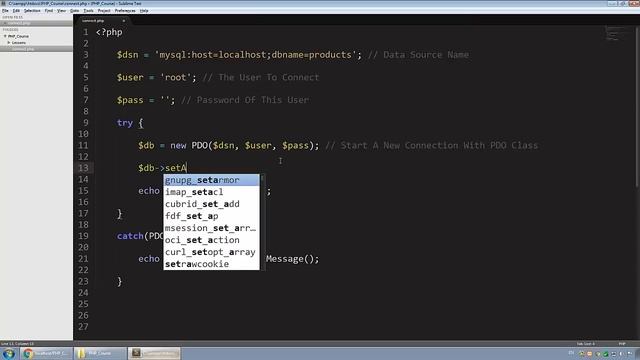Viewport: 640px width, 360px height.
Task: Open the Windows Start button
Action: pos(9,353)
